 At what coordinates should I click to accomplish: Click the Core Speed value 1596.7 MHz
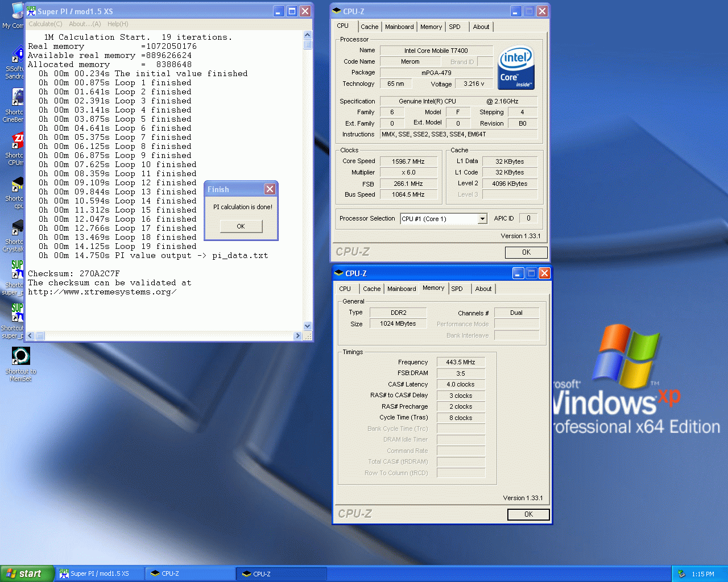[408, 161]
